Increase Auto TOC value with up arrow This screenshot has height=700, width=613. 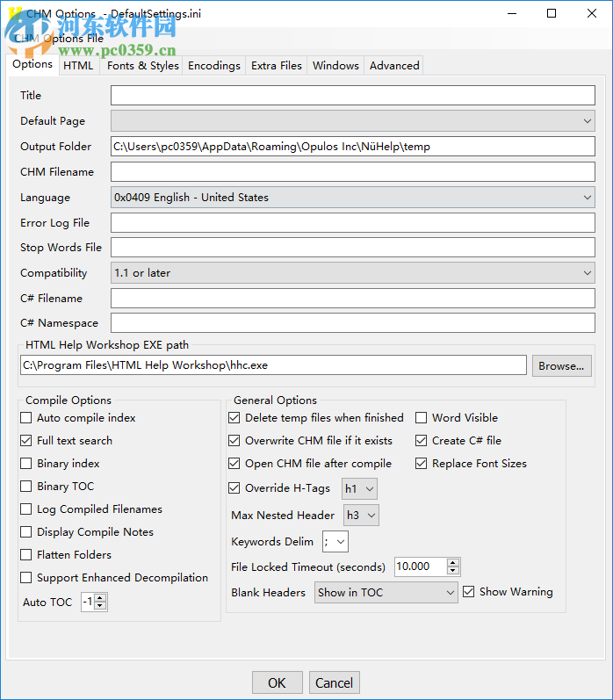point(100,598)
